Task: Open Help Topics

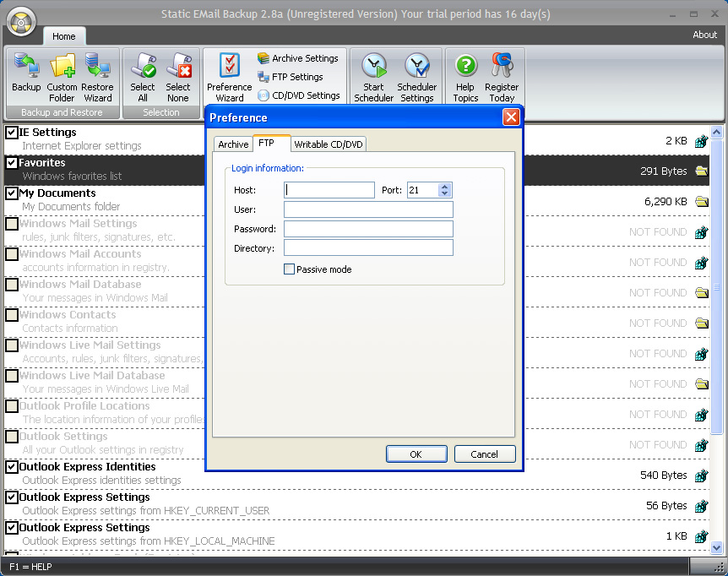Action: click(465, 74)
